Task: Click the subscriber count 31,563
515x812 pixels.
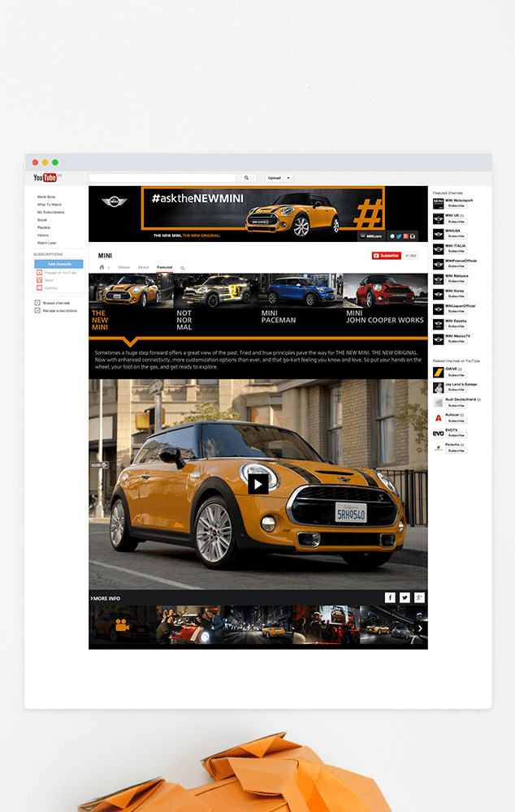Action: click(410, 255)
